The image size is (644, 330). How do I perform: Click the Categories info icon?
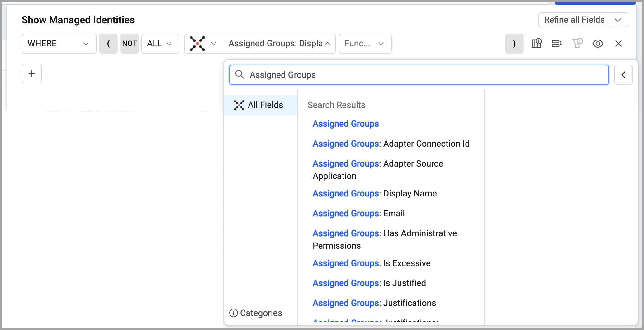pos(234,313)
